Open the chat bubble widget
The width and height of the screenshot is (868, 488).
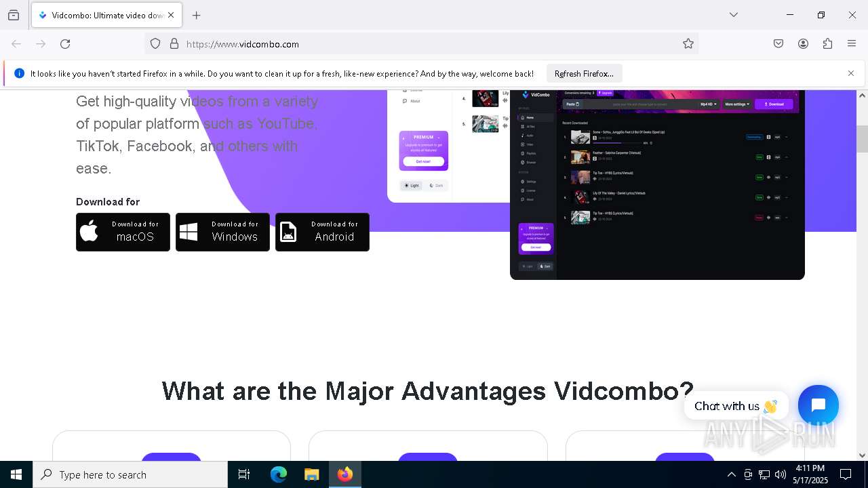pyautogui.click(x=818, y=405)
